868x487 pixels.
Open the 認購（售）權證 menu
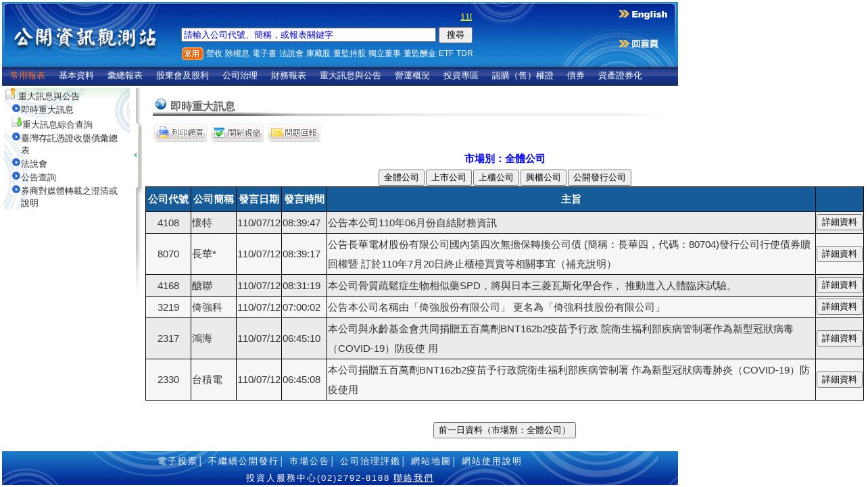[523, 76]
